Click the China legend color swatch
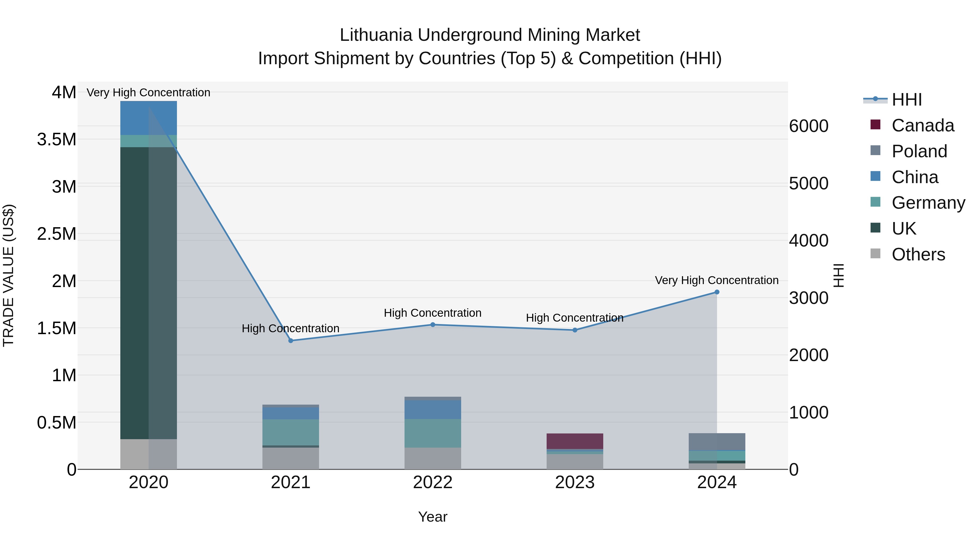This screenshot has height=551, width=980. [x=875, y=176]
